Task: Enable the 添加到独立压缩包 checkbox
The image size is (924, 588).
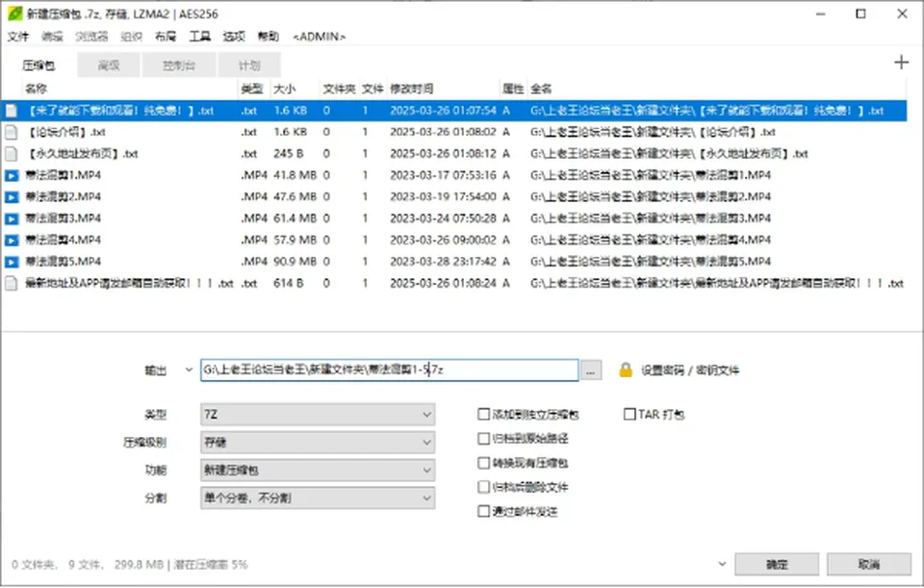Action: coord(484,414)
